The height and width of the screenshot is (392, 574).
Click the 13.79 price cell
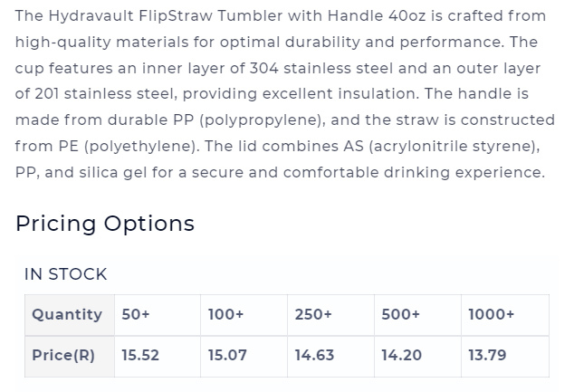point(505,356)
